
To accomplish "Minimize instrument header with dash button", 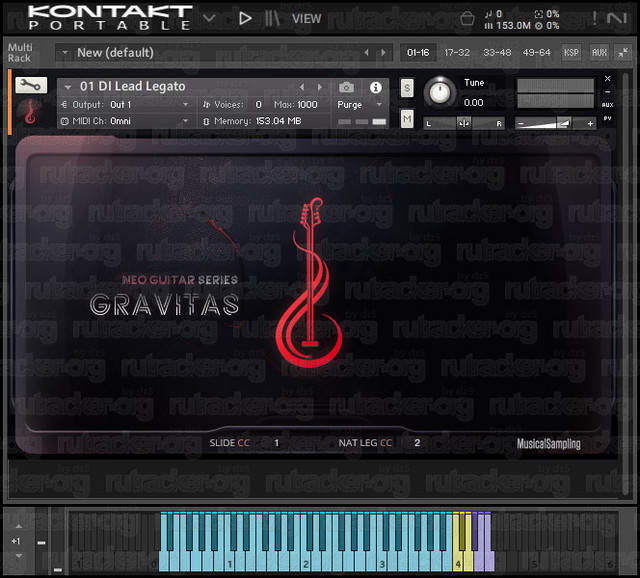I will [607, 92].
